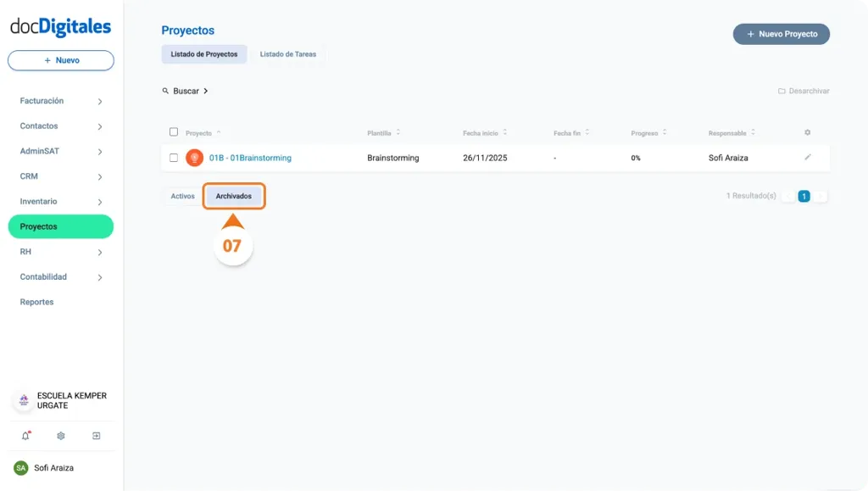868x491 pixels.
Task: Switch to the Listado de Tareas tab
Action: pos(288,53)
